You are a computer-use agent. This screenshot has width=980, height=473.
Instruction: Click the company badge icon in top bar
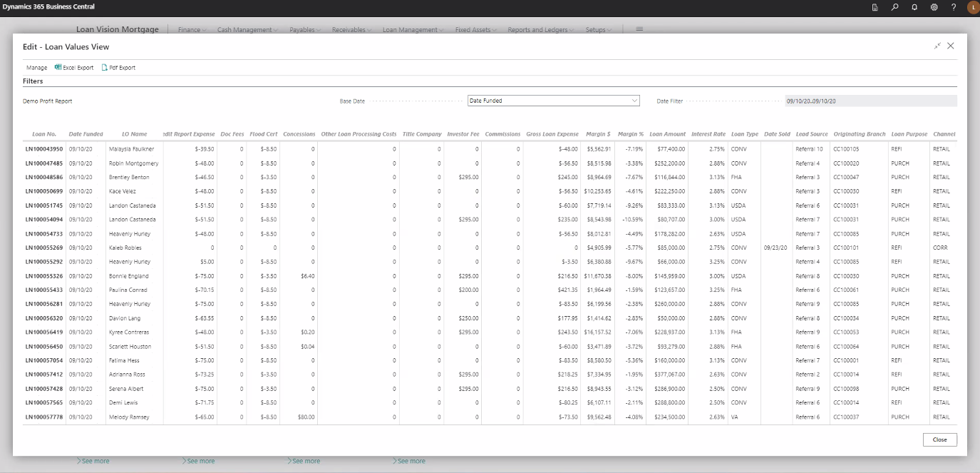pos(875,6)
